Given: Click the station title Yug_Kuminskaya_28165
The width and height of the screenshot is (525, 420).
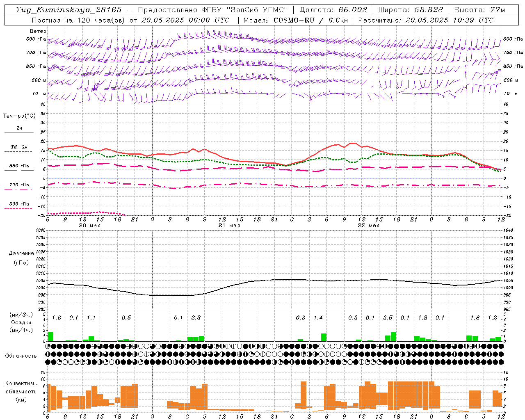Looking at the screenshot, I should point(68,10).
